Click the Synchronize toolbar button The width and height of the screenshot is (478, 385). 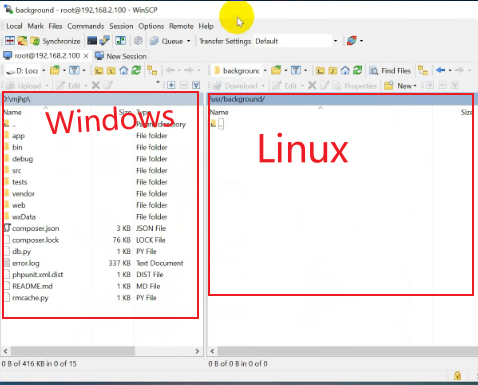point(56,41)
